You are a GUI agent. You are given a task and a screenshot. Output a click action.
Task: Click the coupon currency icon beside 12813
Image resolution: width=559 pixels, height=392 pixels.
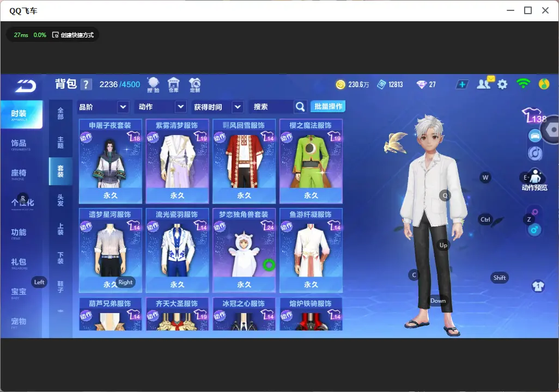(381, 84)
